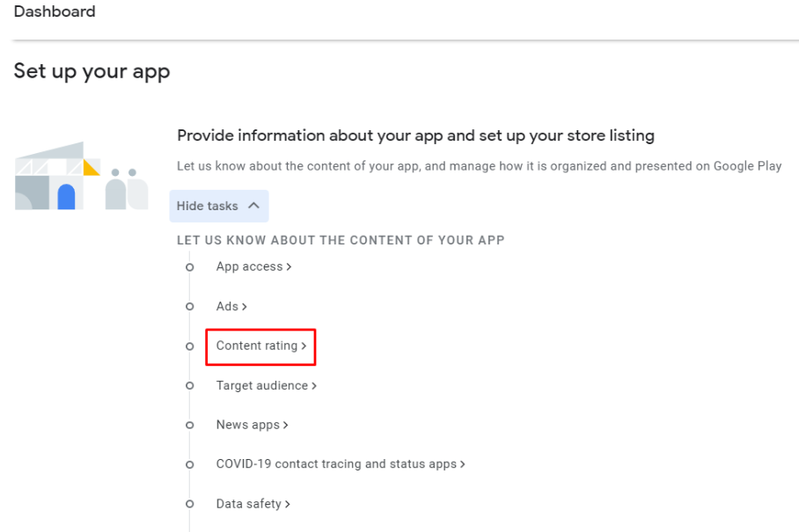Click the status circle beside COVID-19 task
Viewport: 799px width, 532px height.
pos(189,464)
